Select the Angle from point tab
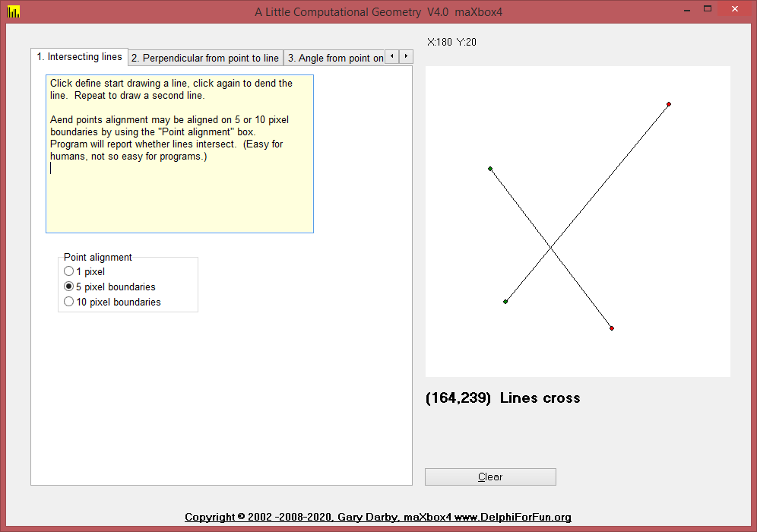Viewport: 757px width, 532px height. tap(334, 58)
